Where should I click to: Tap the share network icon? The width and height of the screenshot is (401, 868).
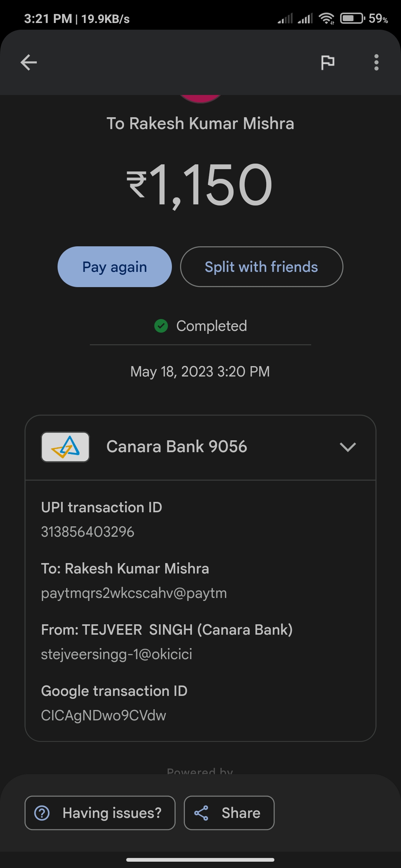click(201, 813)
